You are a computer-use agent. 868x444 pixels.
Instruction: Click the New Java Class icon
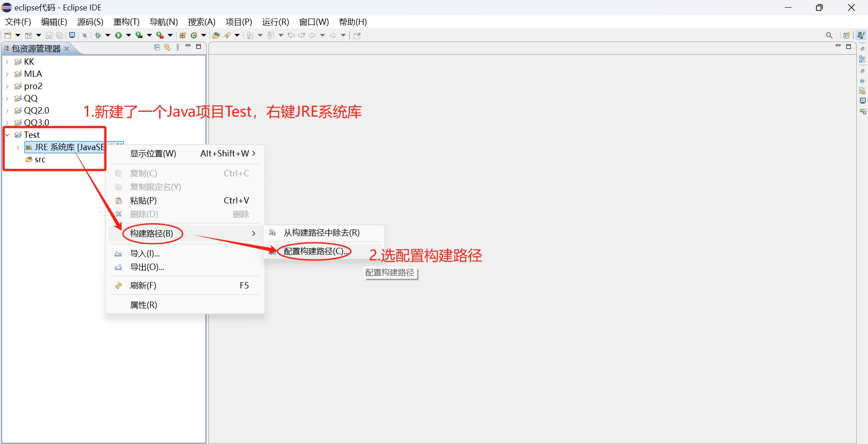pos(193,35)
